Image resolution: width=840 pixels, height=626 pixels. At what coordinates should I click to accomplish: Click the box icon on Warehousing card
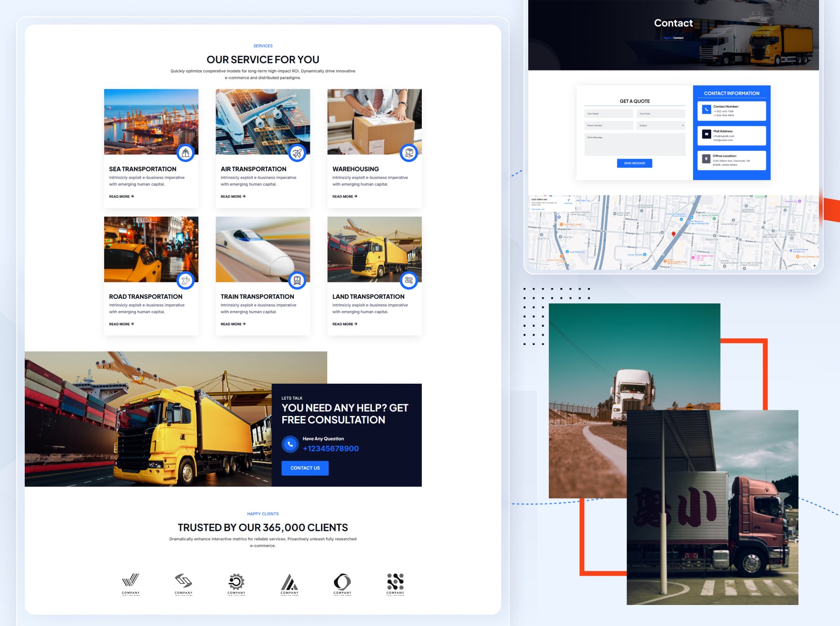click(409, 153)
